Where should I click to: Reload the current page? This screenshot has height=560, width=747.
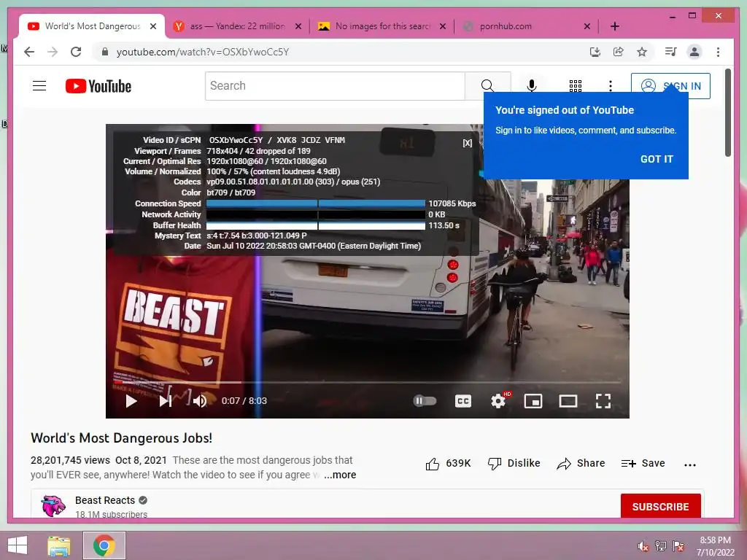point(76,52)
